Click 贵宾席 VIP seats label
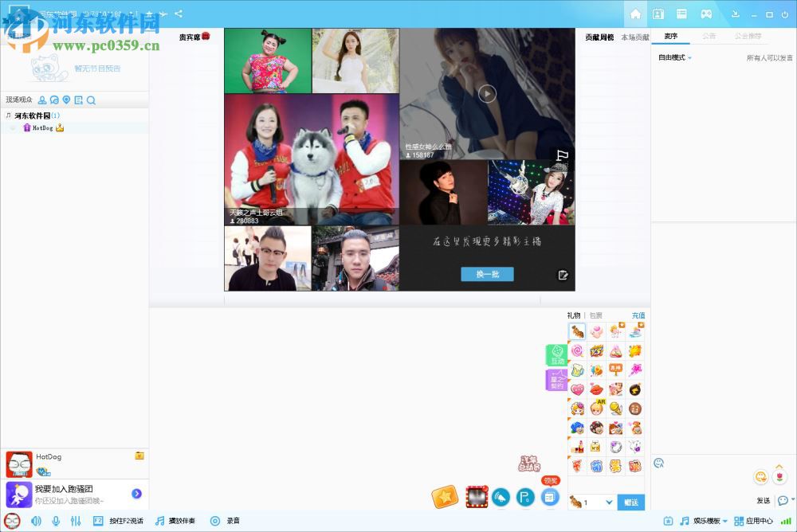 tap(190, 37)
